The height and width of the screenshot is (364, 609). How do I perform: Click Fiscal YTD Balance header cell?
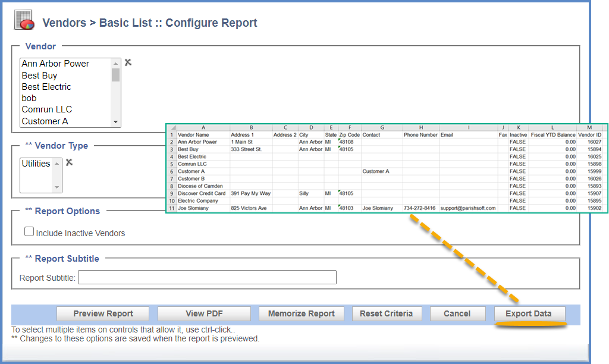[x=553, y=135]
